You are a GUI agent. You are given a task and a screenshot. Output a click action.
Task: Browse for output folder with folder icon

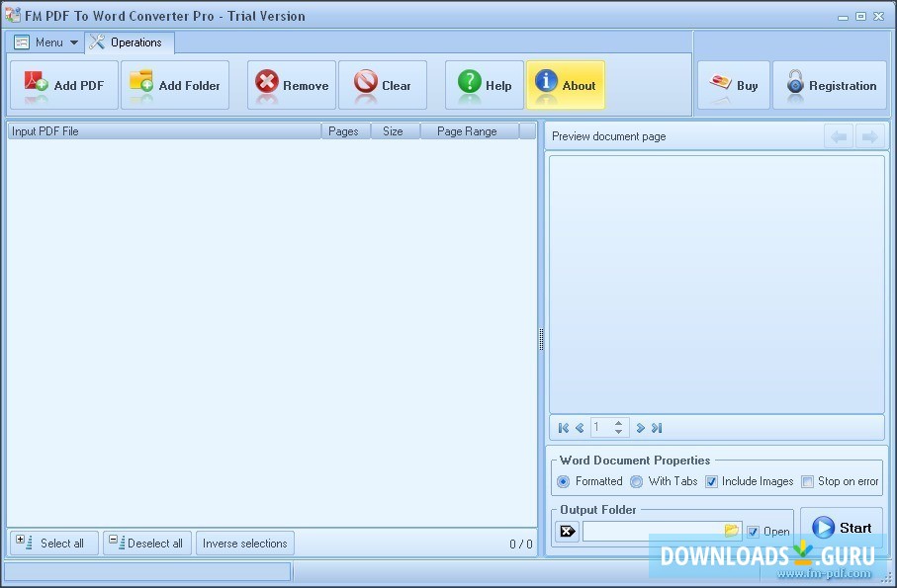731,531
